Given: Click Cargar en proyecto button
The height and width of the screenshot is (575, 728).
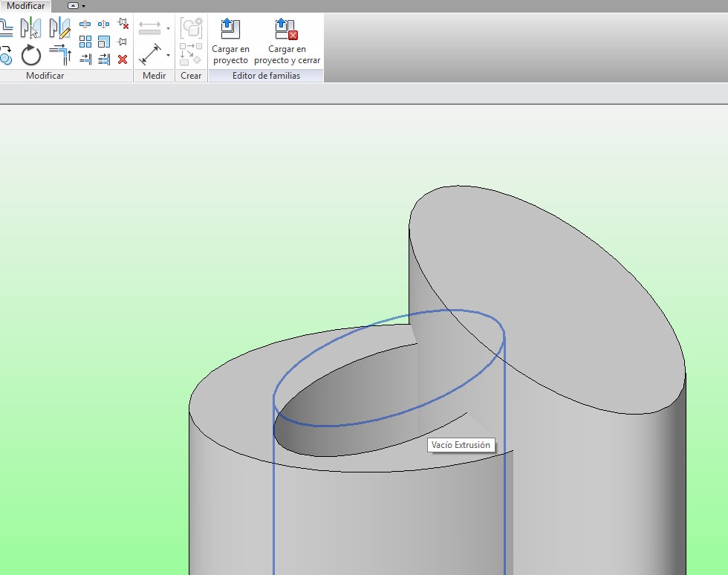Looking at the screenshot, I should [x=230, y=42].
